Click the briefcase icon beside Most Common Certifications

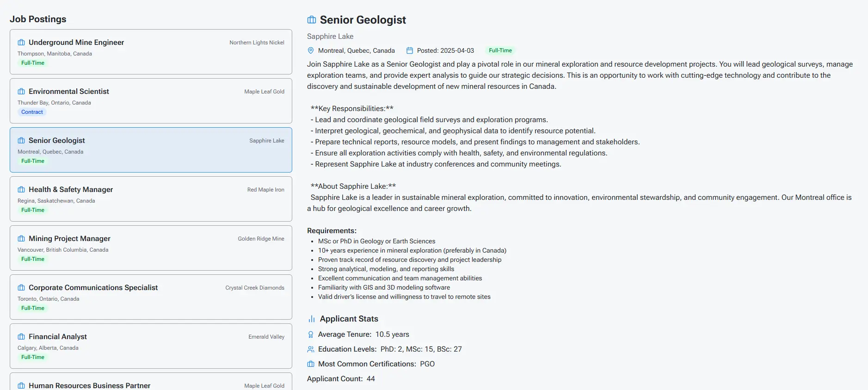coord(310,364)
